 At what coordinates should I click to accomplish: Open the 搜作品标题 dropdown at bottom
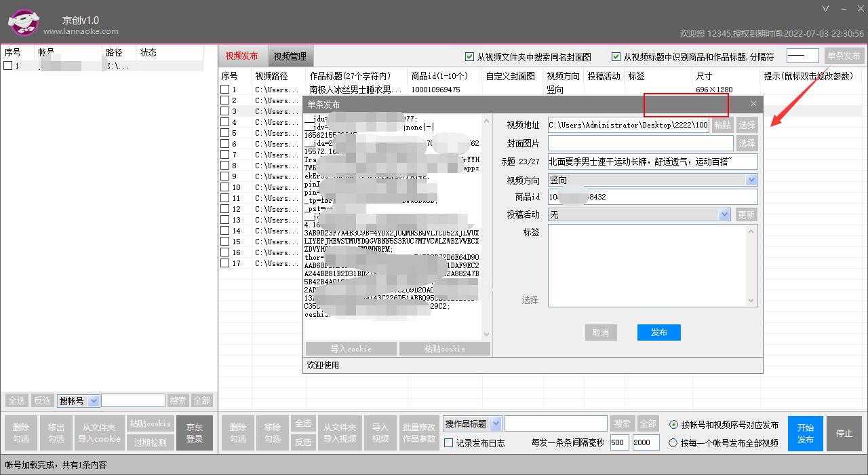coord(496,423)
